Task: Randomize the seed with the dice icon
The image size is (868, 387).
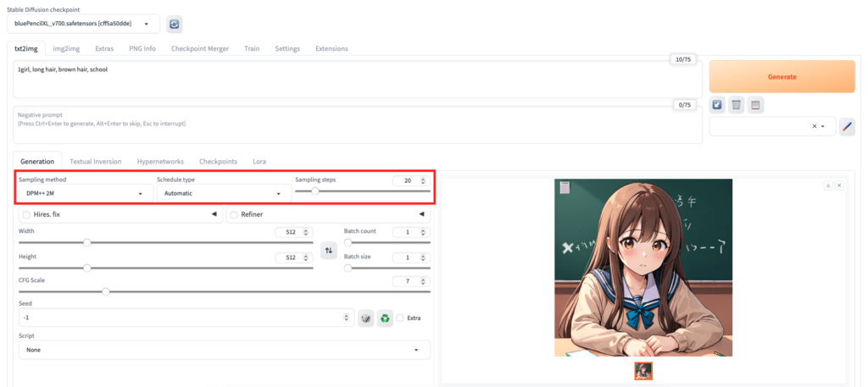Action: pos(365,318)
